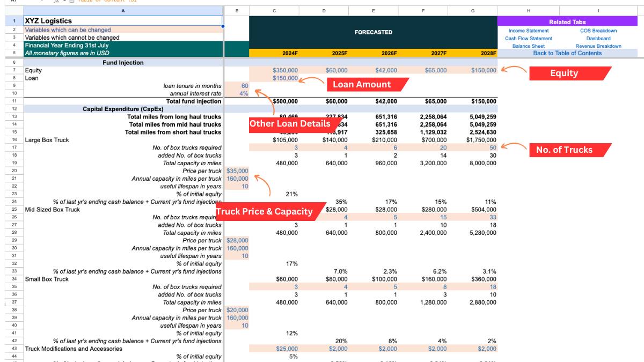Click the Mid Sized Box Truck label
Screen dimensions: 644x362
coord(122,210)
